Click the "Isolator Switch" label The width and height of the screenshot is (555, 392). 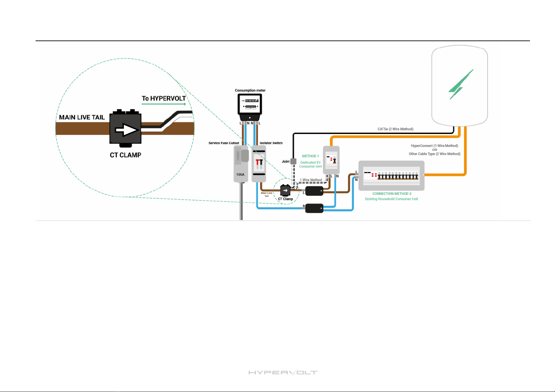tap(271, 143)
